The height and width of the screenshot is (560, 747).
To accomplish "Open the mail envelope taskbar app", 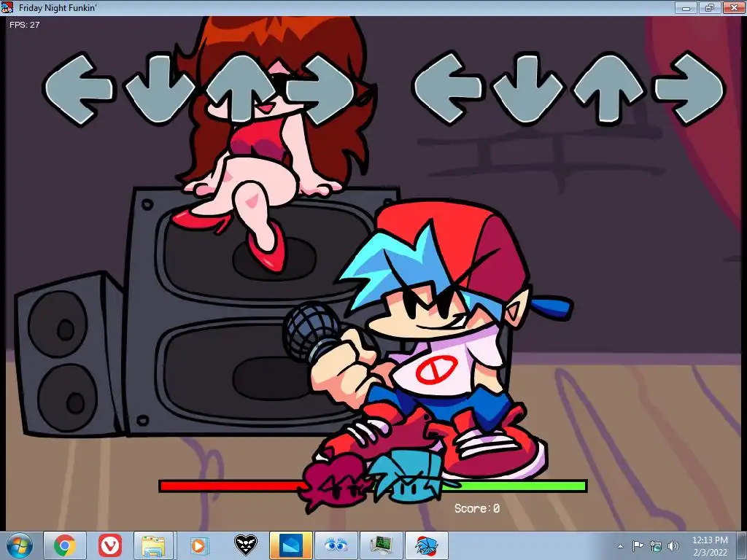I will point(290,545).
